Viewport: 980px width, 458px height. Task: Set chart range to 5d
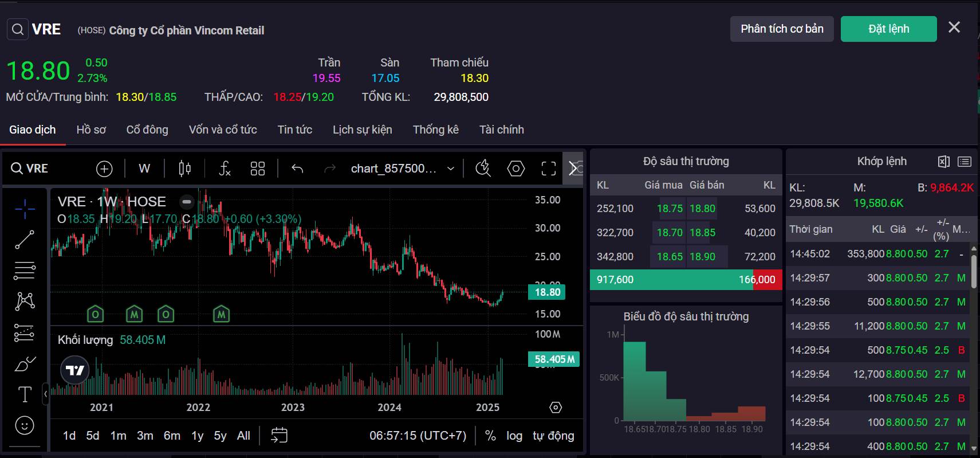tap(93, 436)
